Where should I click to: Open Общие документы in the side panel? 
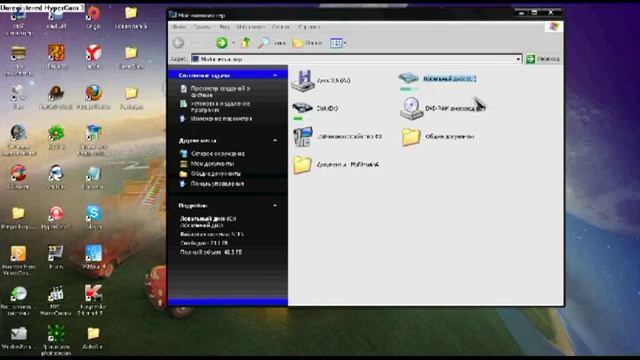[x=216, y=174]
